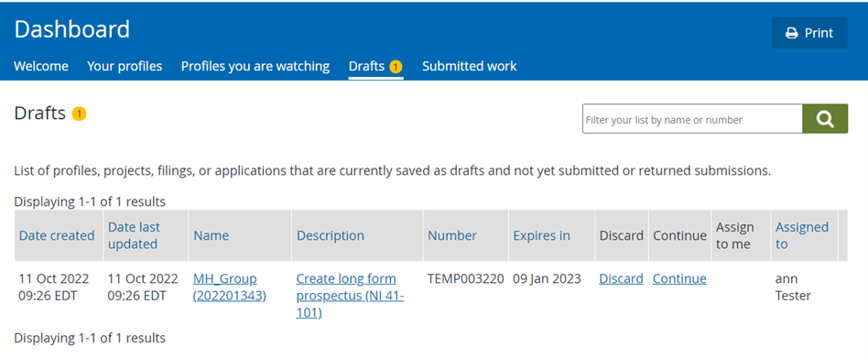Click the yellow badge beside Drafts heading

(x=79, y=114)
